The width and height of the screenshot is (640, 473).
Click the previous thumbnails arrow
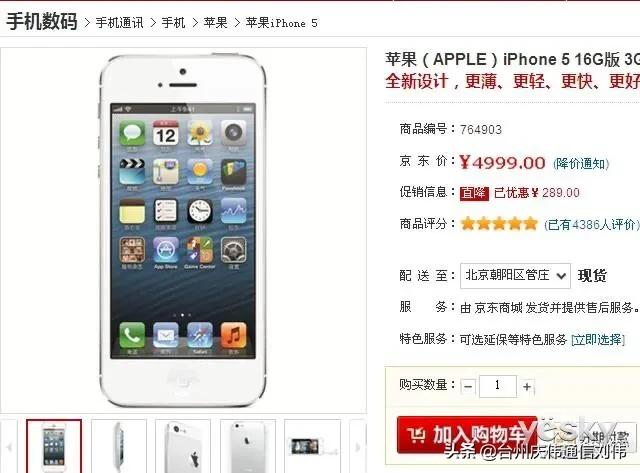[x=9, y=446]
